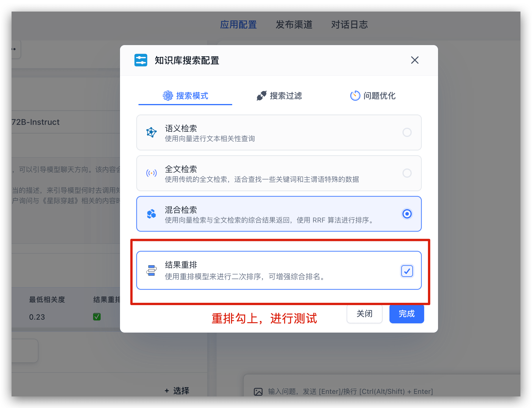Select the 混合检索 radio button
The width and height of the screenshot is (532, 408).
(x=407, y=214)
